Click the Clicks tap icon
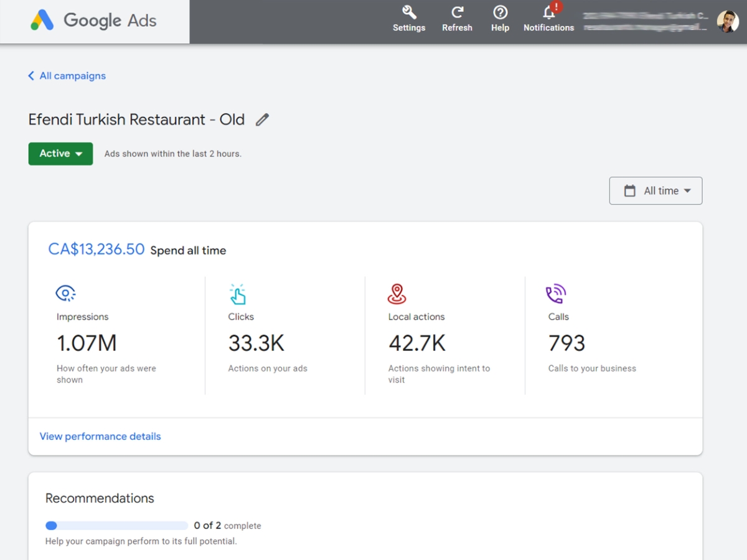This screenshot has width=747, height=560. (238, 292)
